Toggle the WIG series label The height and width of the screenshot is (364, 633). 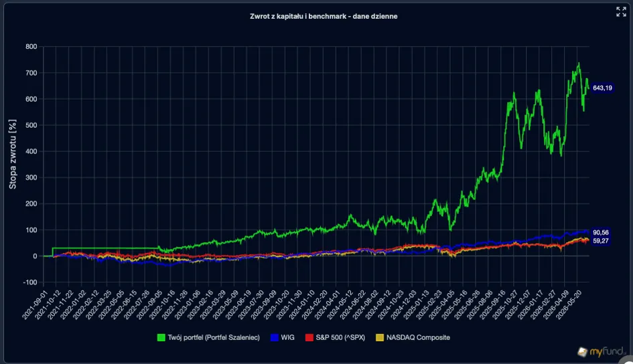(x=288, y=337)
